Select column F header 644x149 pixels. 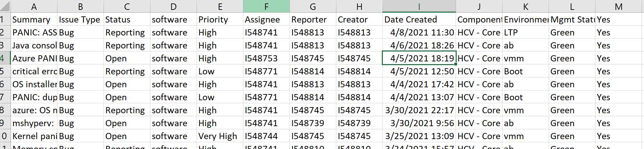pyautogui.click(x=266, y=6)
